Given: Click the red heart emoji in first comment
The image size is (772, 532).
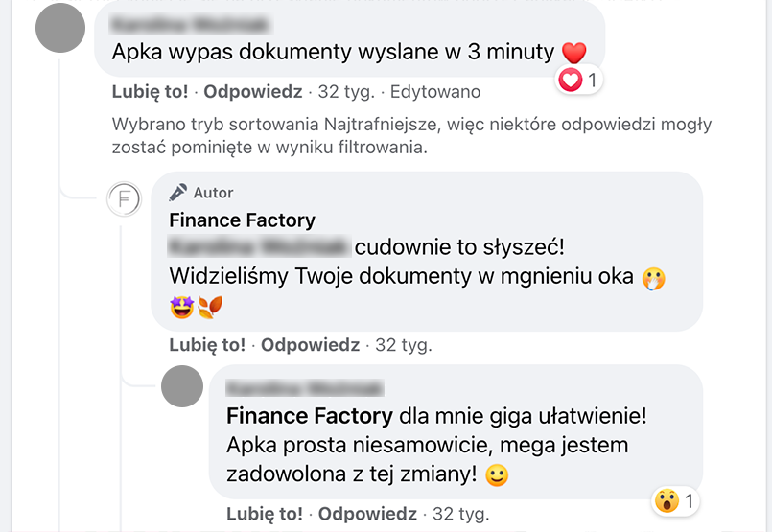Looking at the screenshot, I should pyautogui.click(x=574, y=53).
